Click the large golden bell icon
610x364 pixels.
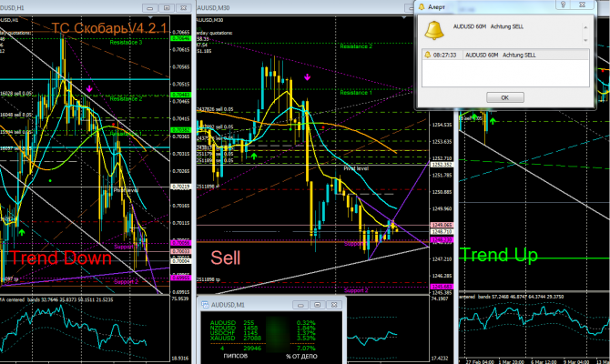pos(434,30)
